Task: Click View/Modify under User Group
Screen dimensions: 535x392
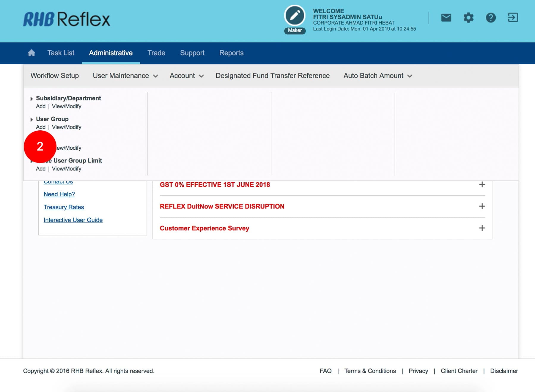Action: click(x=67, y=127)
